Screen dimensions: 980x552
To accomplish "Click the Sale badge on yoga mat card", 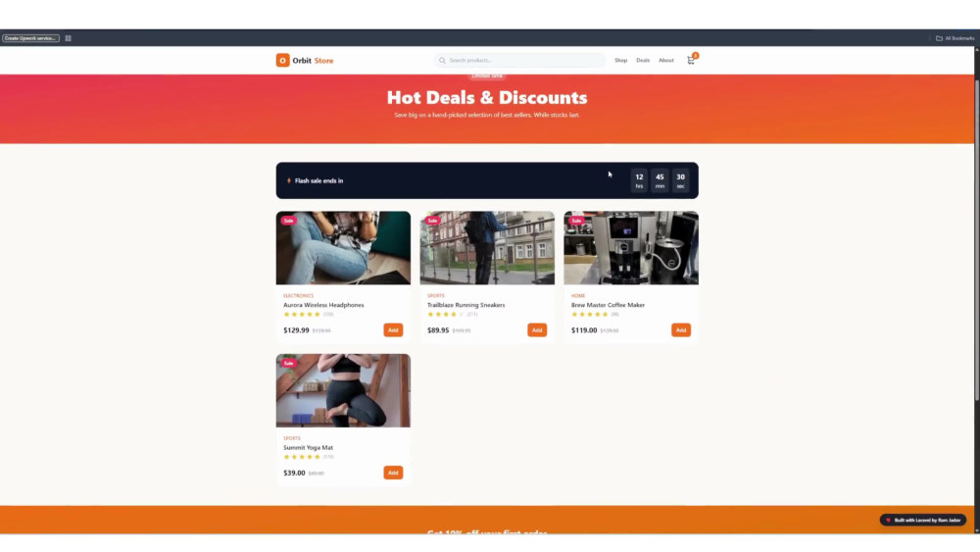I will click(288, 363).
